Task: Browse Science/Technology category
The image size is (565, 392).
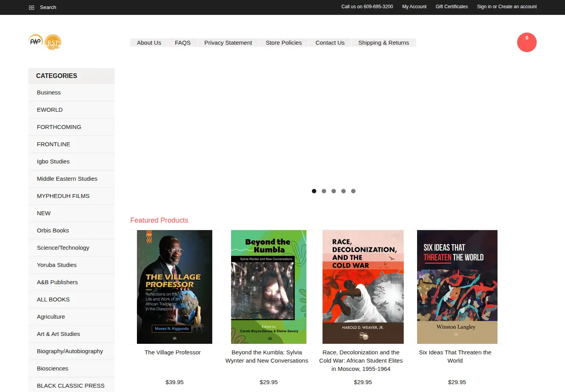Action: (x=71, y=248)
